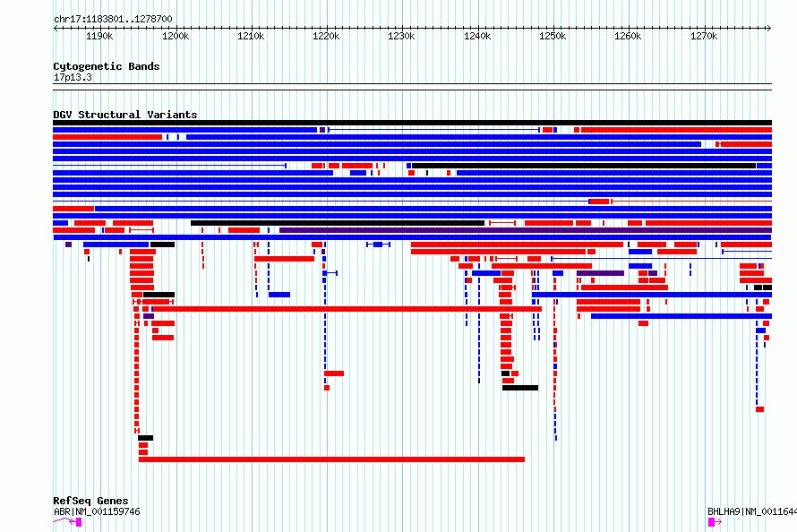Open the DGV Structural Variants track title
797x532 pixels.
(x=125, y=115)
